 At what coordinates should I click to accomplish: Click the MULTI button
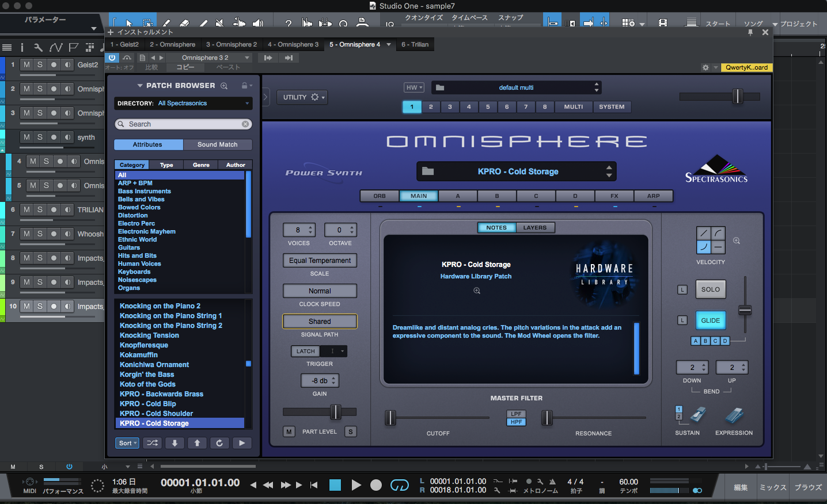tap(574, 107)
